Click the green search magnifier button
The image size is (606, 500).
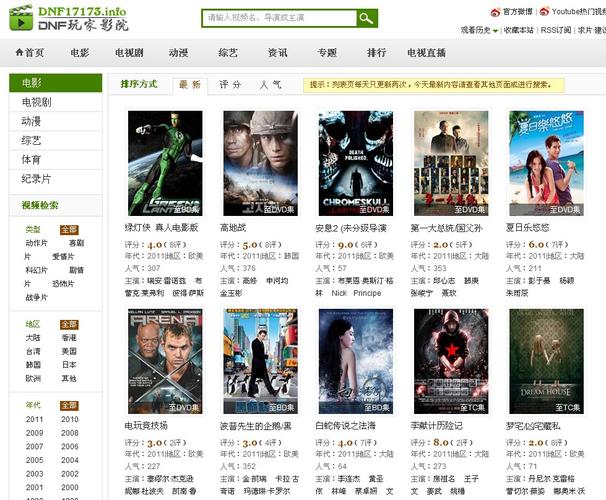click(x=368, y=18)
